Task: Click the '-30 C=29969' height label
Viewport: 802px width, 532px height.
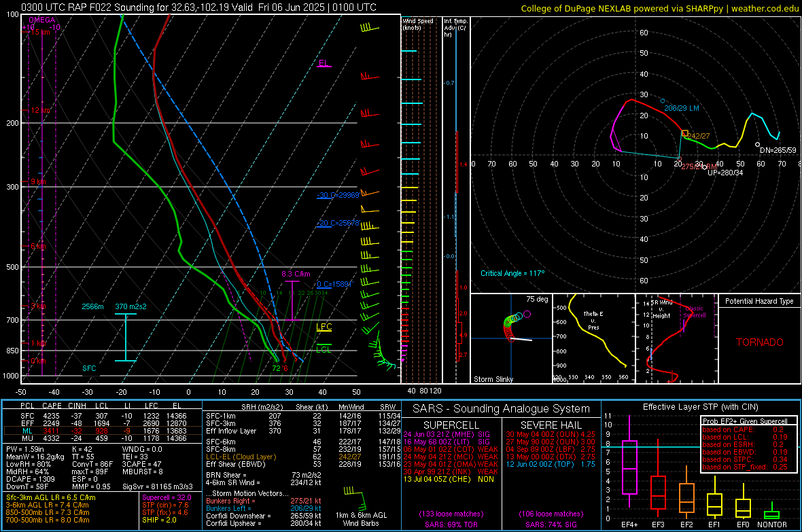Action: 338,195
